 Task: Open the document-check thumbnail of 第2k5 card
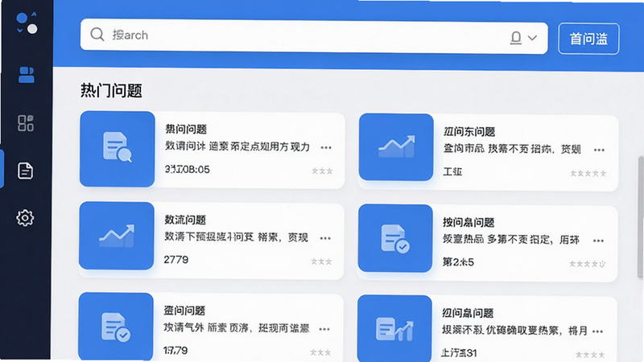coord(395,238)
